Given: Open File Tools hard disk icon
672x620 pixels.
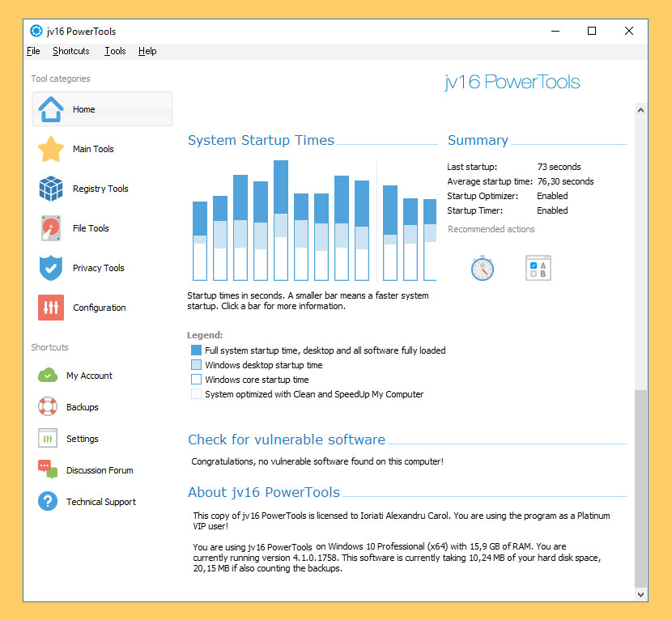Looking at the screenshot, I should coord(51,228).
